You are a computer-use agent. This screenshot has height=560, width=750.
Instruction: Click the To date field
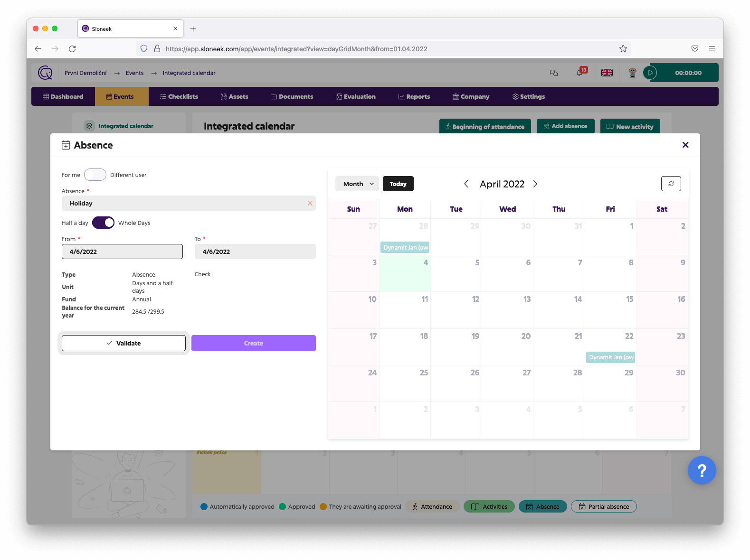pyautogui.click(x=255, y=252)
